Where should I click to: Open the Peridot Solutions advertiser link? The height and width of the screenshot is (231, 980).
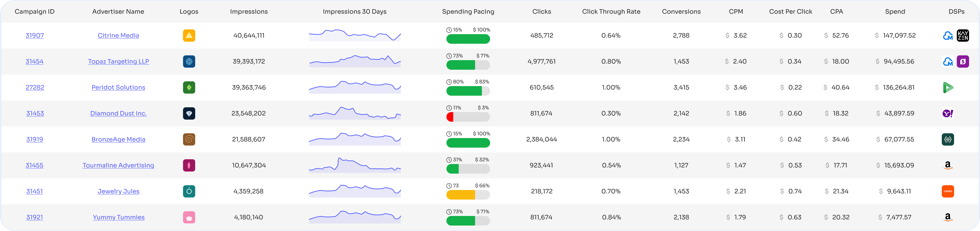point(118,87)
